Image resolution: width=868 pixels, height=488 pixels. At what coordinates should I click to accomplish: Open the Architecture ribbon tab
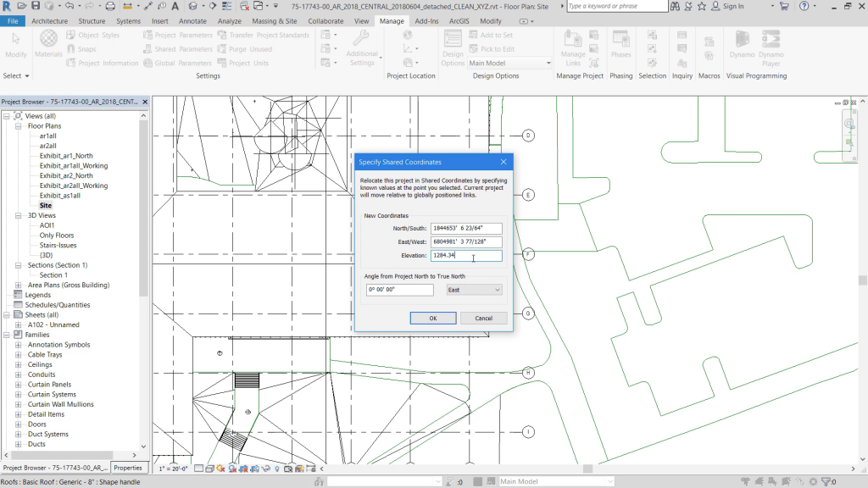point(49,21)
